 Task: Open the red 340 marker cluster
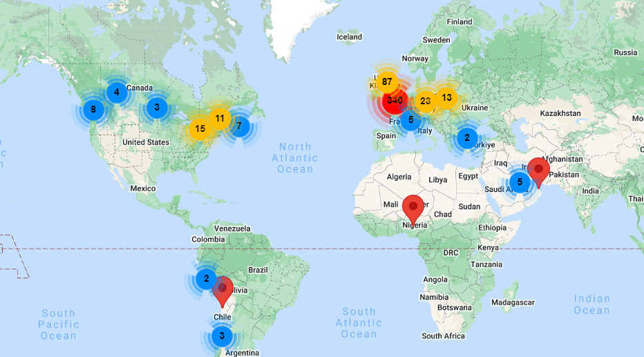click(x=395, y=100)
